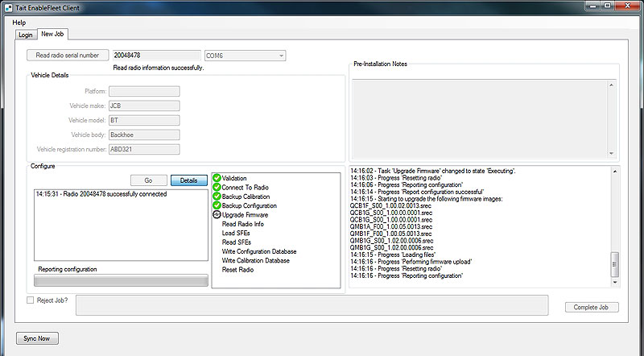Viewport: 644px width, 356px height.
Task: Open the Help menu
Action: click(19, 22)
